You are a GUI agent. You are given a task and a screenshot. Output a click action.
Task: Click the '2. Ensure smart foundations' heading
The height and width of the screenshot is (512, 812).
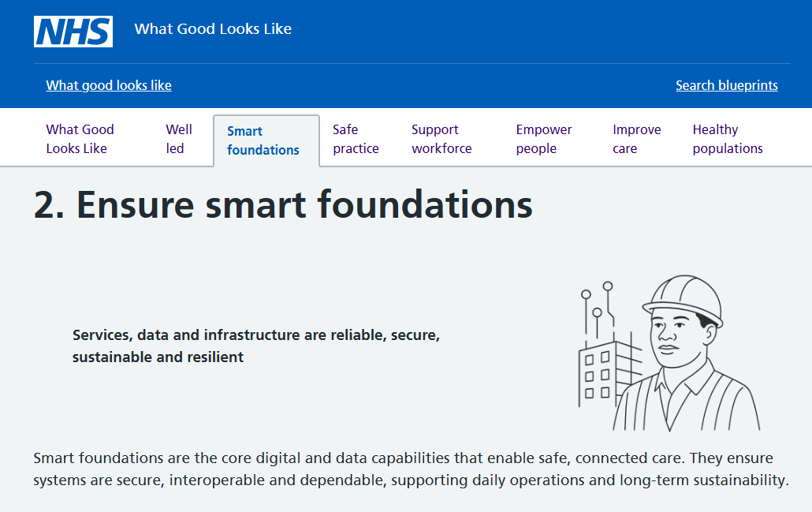point(283,205)
